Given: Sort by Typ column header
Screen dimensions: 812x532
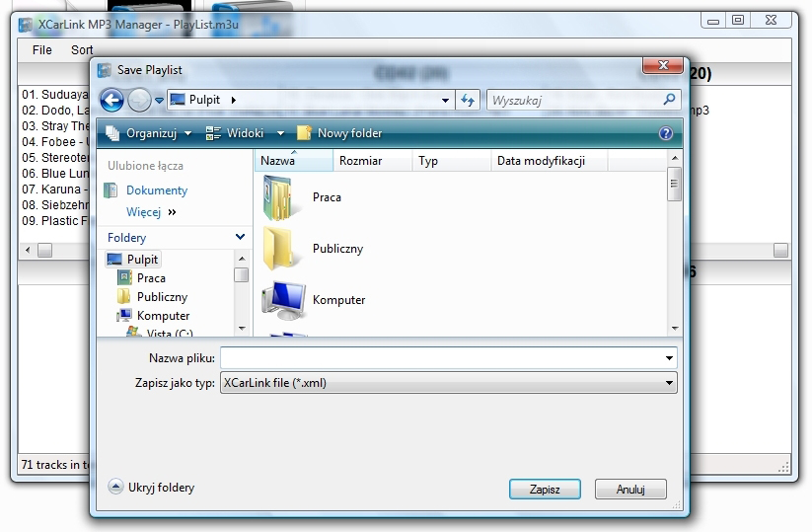Looking at the screenshot, I should [452, 161].
